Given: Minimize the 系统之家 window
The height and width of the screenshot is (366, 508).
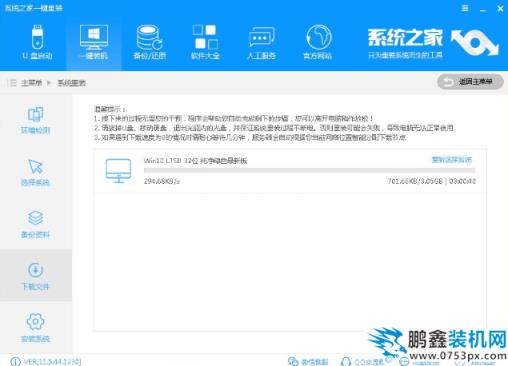Looking at the screenshot, I should point(483,9).
